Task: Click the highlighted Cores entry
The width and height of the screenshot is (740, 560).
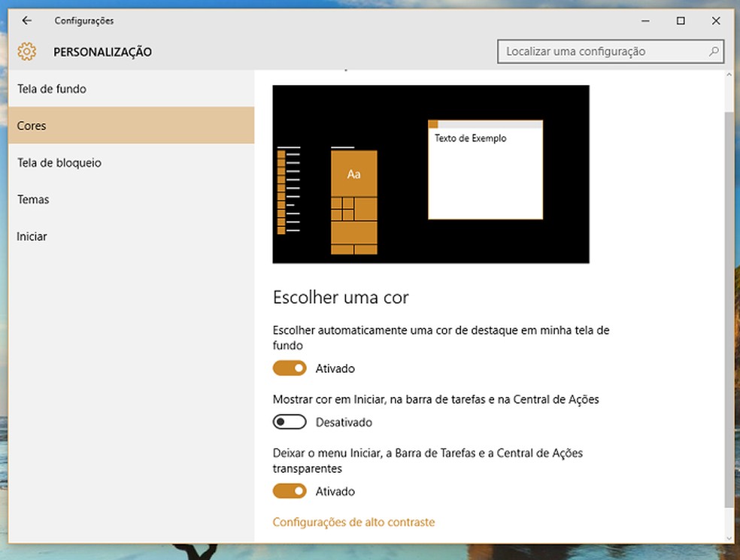Action: pos(32,126)
